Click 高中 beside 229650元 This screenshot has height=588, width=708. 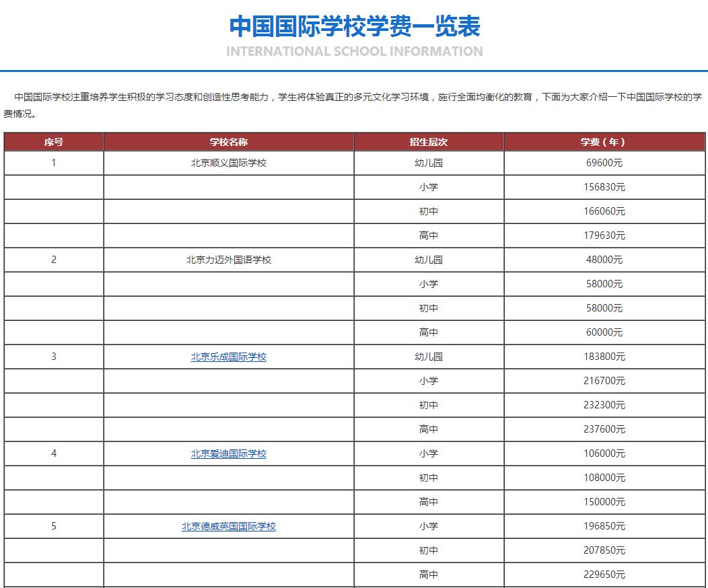429,575
